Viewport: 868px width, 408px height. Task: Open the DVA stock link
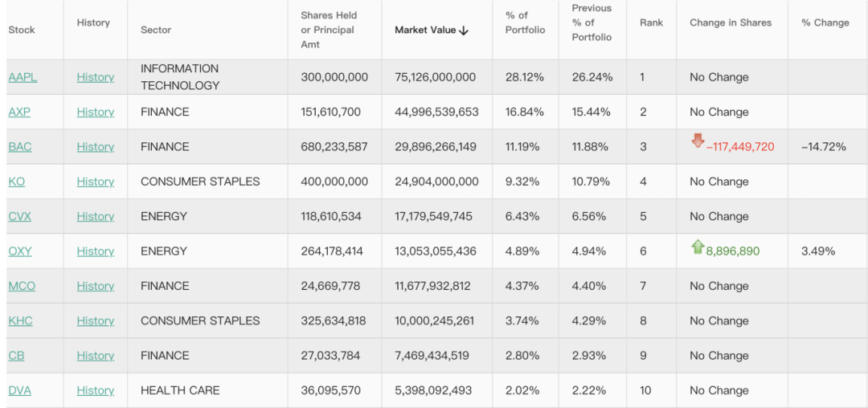pos(19,390)
